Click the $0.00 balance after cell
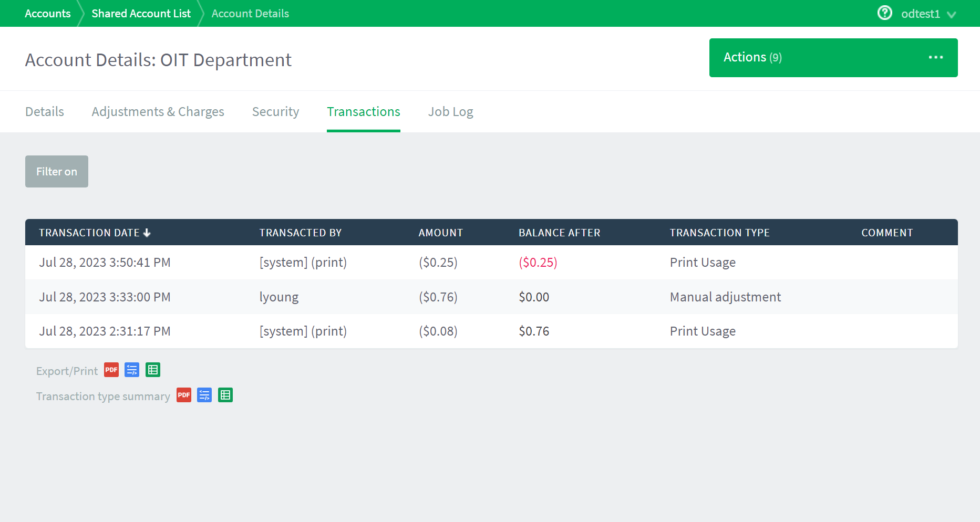Image resolution: width=980 pixels, height=522 pixels. [534, 297]
